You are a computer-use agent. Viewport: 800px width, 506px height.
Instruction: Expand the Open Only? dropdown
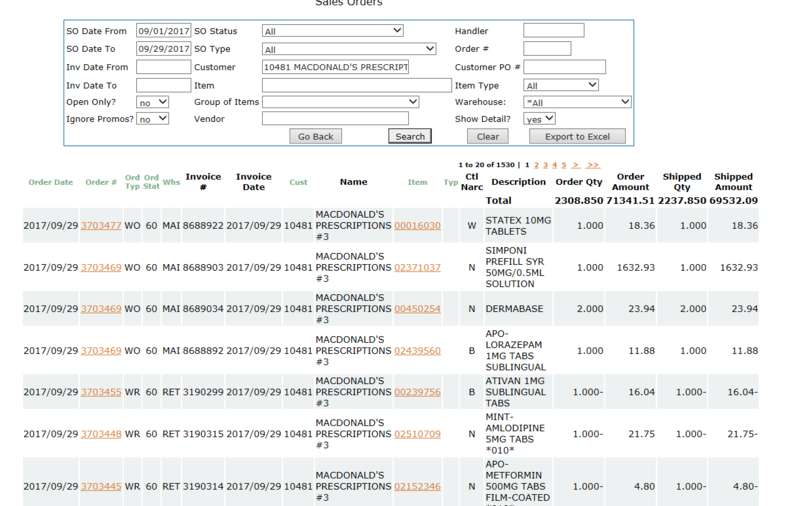(x=152, y=102)
